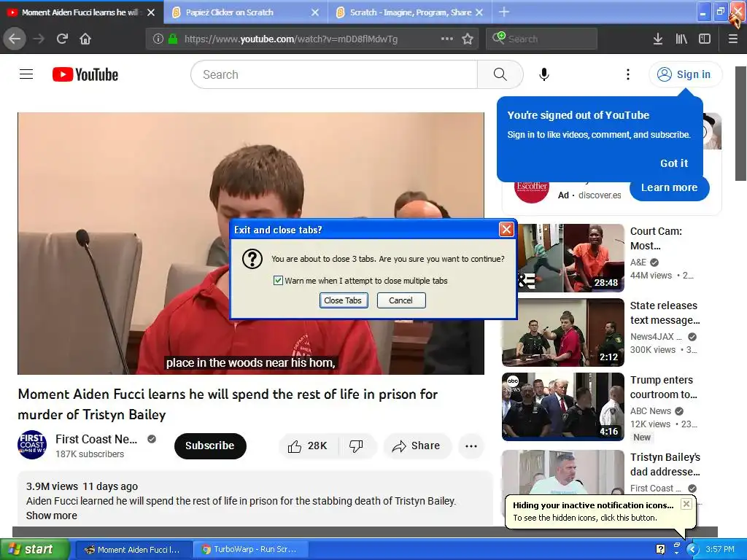
Task: Reload the current page
Action: [x=62, y=39]
